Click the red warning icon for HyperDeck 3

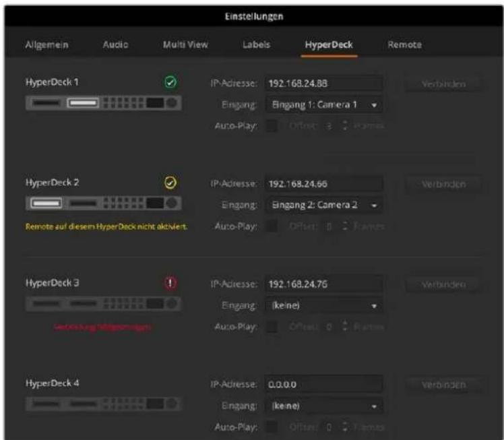(x=170, y=283)
